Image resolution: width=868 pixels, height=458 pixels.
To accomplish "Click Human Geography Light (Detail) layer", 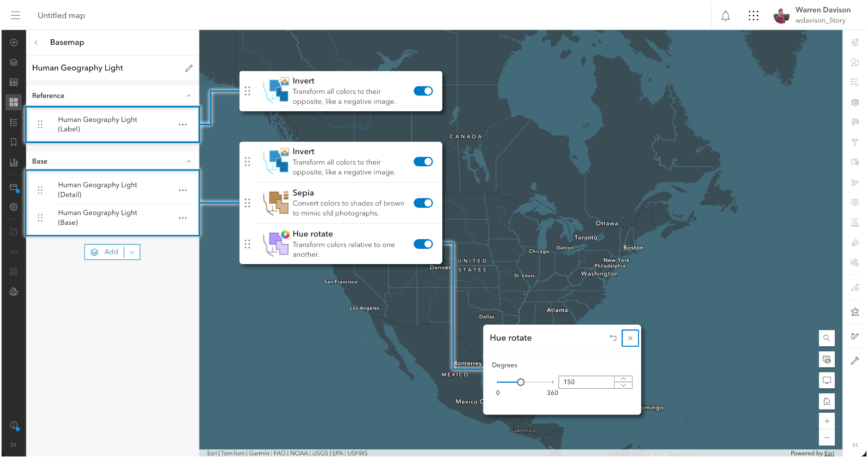I will point(113,190).
